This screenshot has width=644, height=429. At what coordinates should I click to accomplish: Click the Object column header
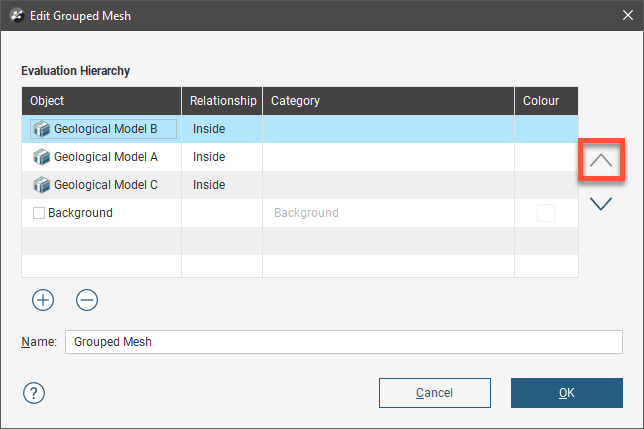click(x=100, y=101)
